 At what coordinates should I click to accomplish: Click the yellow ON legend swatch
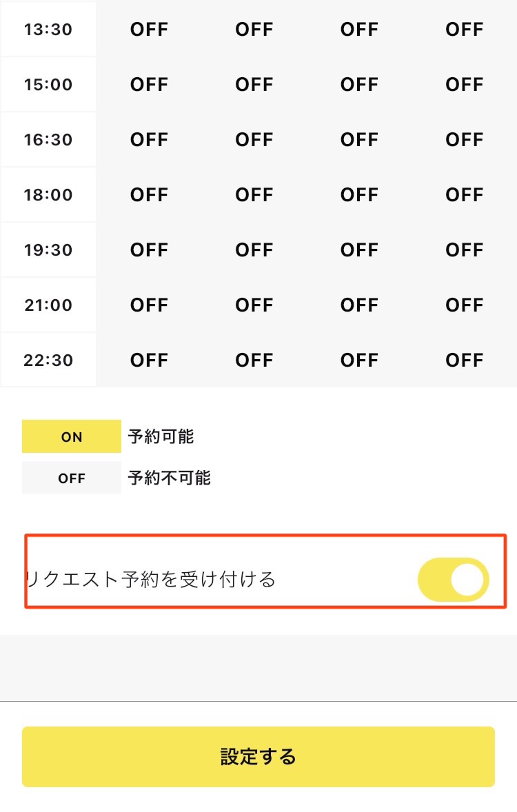(x=72, y=437)
